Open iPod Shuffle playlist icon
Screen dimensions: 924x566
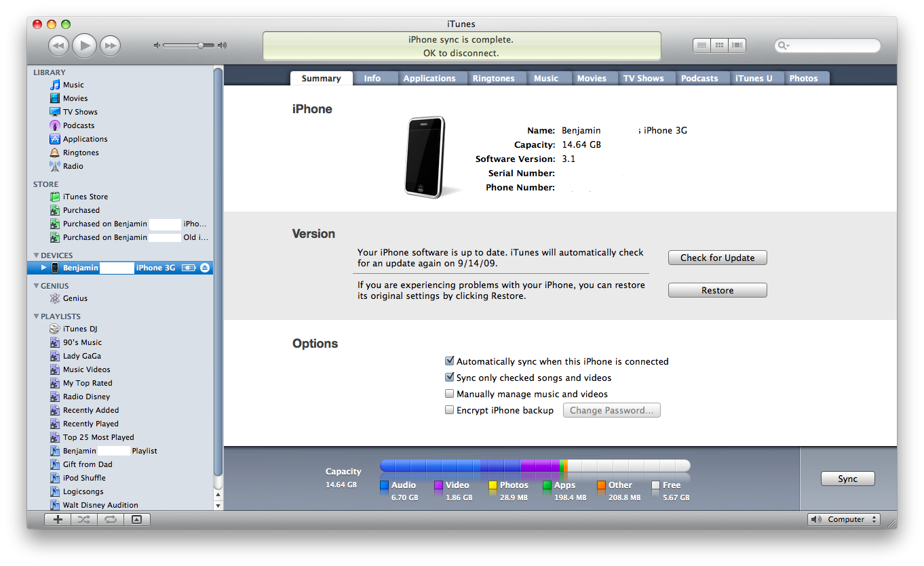point(55,478)
